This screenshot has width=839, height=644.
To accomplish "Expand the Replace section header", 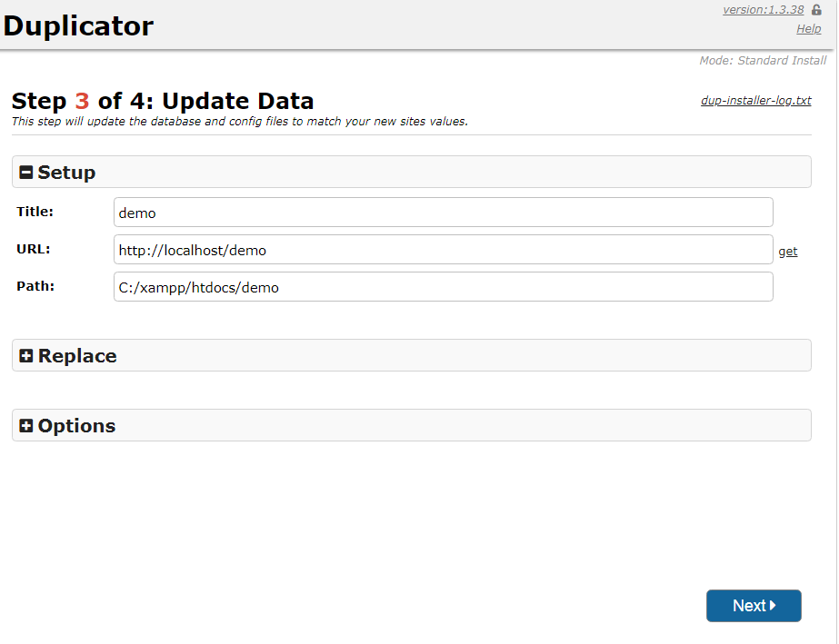I will [x=412, y=355].
